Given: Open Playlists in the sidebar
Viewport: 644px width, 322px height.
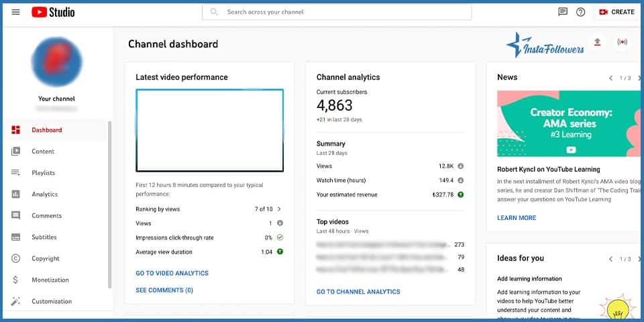Looking at the screenshot, I should tap(55, 172).
